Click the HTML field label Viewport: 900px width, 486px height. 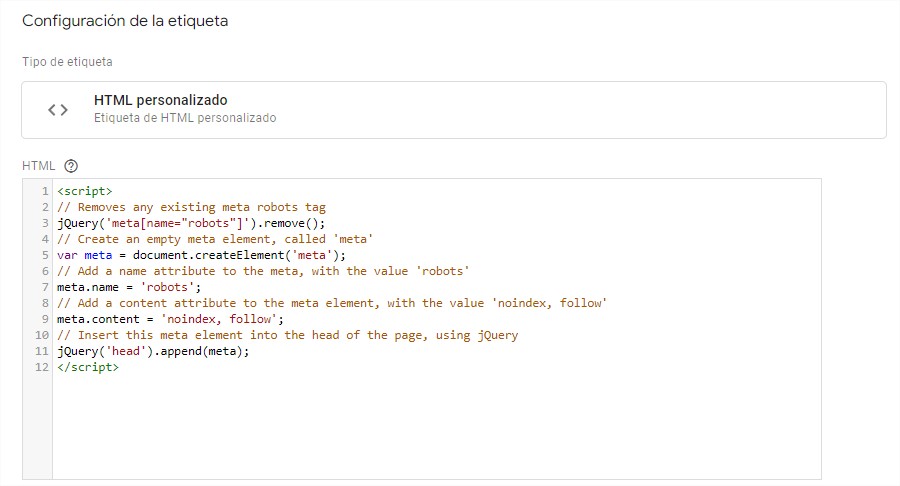38,166
